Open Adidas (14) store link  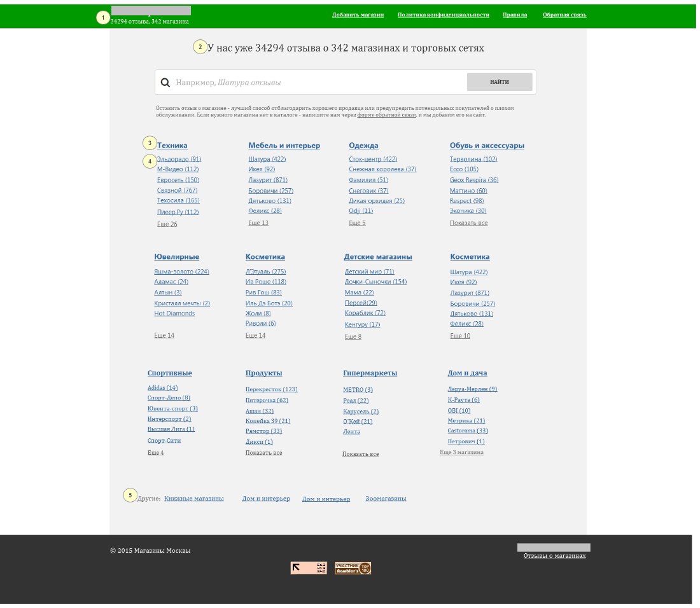(162, 388)
